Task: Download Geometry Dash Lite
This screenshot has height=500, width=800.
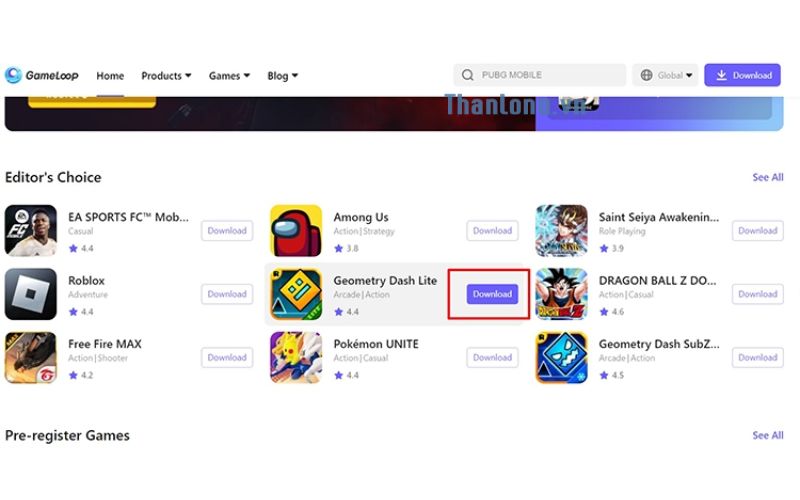Action: click(492, 294)
